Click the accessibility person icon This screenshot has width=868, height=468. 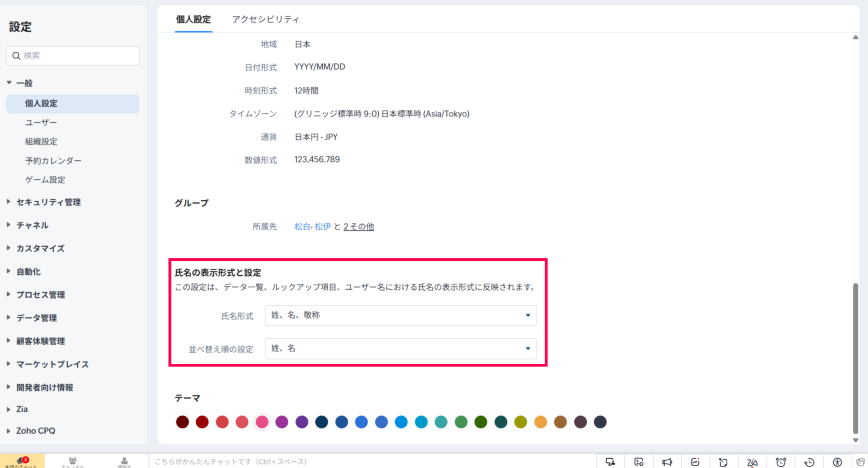point(837,462)
